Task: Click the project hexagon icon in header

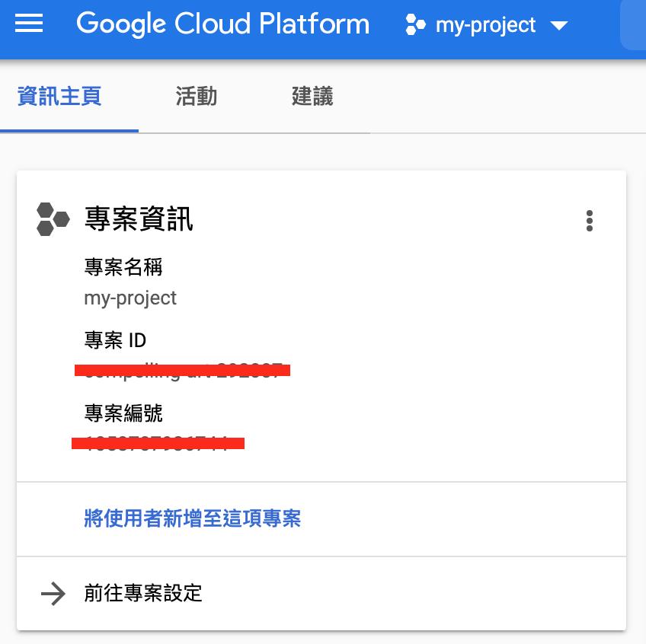Action: 415,24
